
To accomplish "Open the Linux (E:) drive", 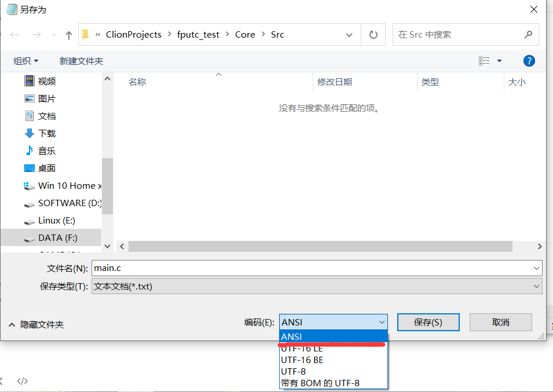I will tap(56, 220).
